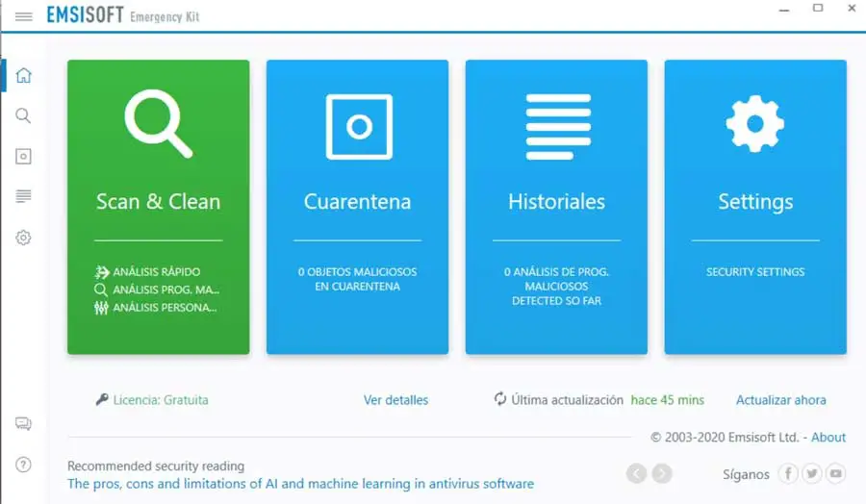
Task: Click Ver detalles link
Action: (x=396, y=400)
